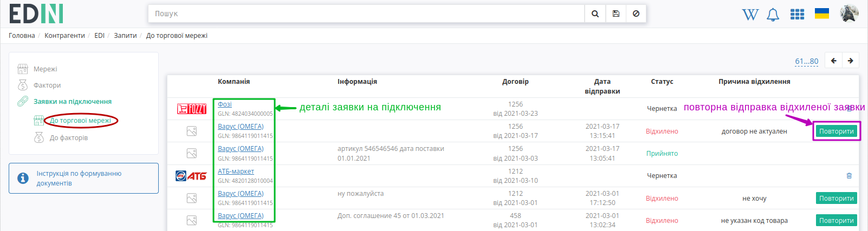Click the Причина відхилення column header
Viewport: 868px width, 231px height.
tap(754, 82)
